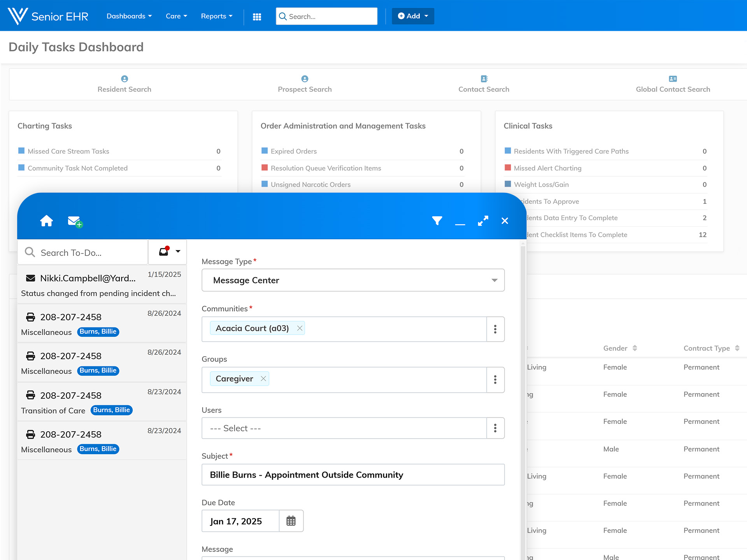Screen dimensions: 747x560
Task: Open Groups field three-dot options
Action: click(495, 380)
